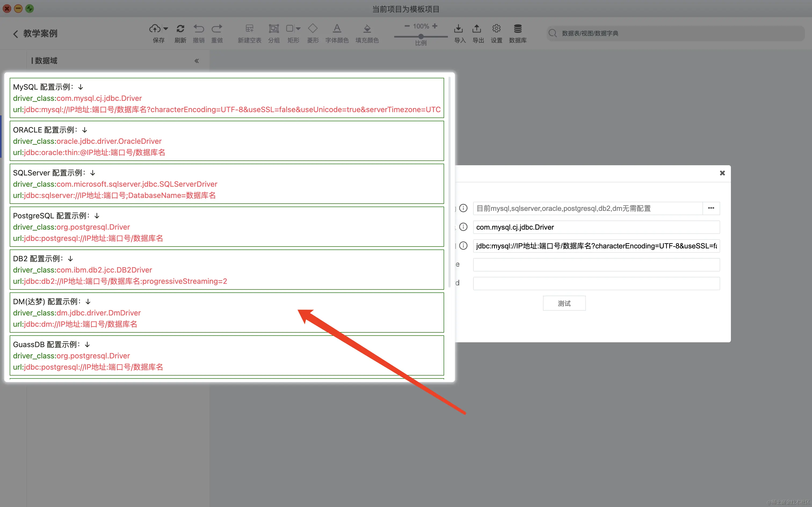
Task: Click the Import icon
Action: 458,29
